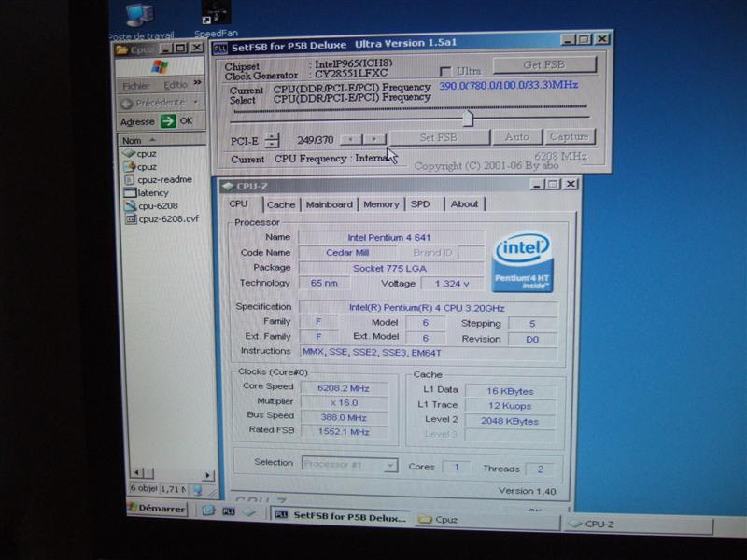Click the L1 Trace 12 Kuops value

tap(509, 406)
